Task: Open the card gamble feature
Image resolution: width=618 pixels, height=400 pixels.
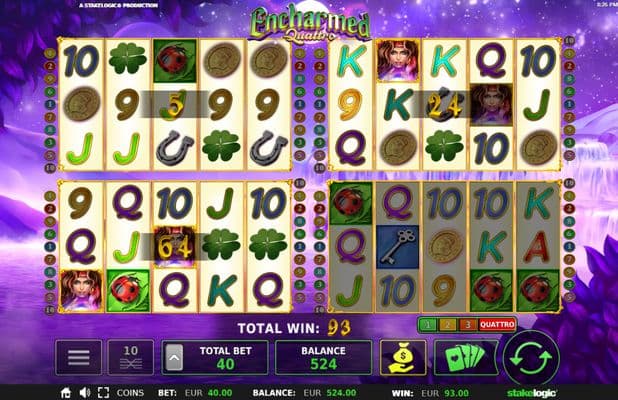Action: click(465, 357)
